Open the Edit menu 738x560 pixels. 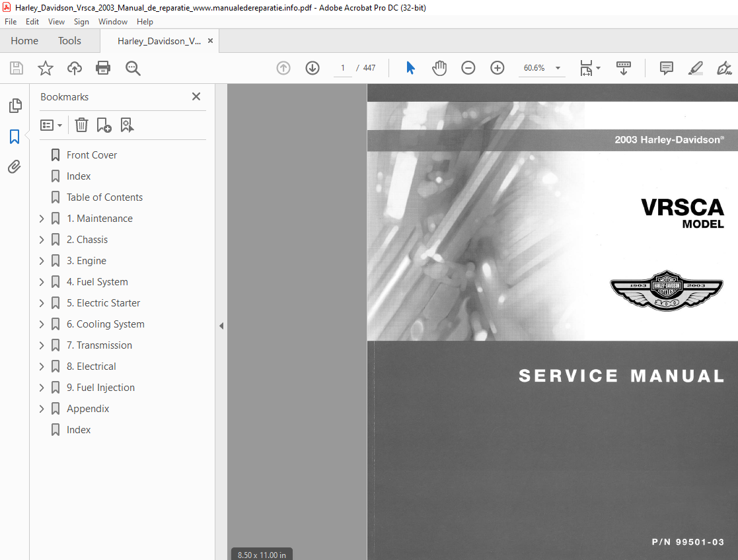[x=32, y=22]
